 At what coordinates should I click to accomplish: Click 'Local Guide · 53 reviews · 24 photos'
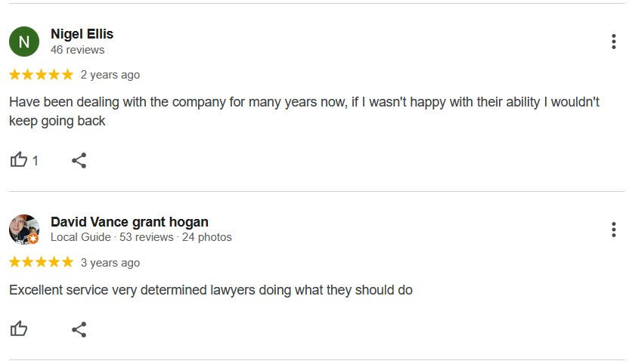[141, 237]
